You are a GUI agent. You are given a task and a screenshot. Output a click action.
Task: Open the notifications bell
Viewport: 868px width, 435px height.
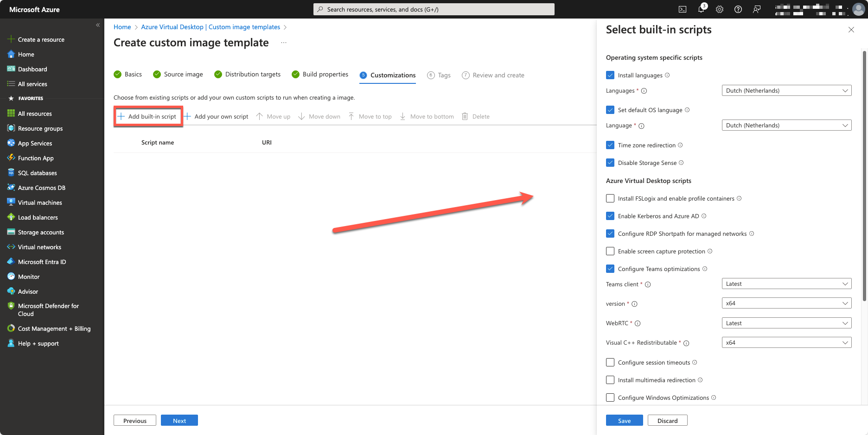click(x=701, y=9)
